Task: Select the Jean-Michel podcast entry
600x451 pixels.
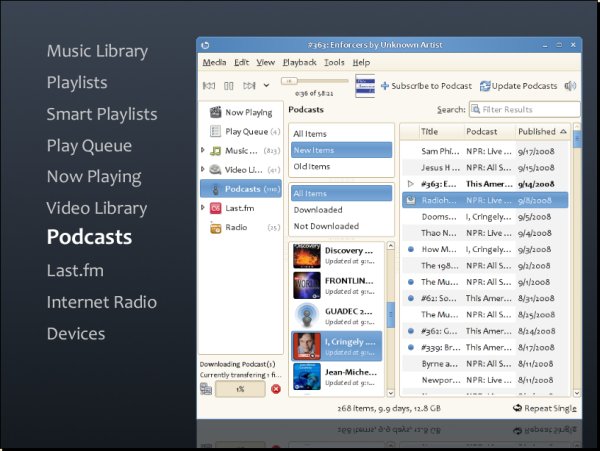Action: (337, 376)
